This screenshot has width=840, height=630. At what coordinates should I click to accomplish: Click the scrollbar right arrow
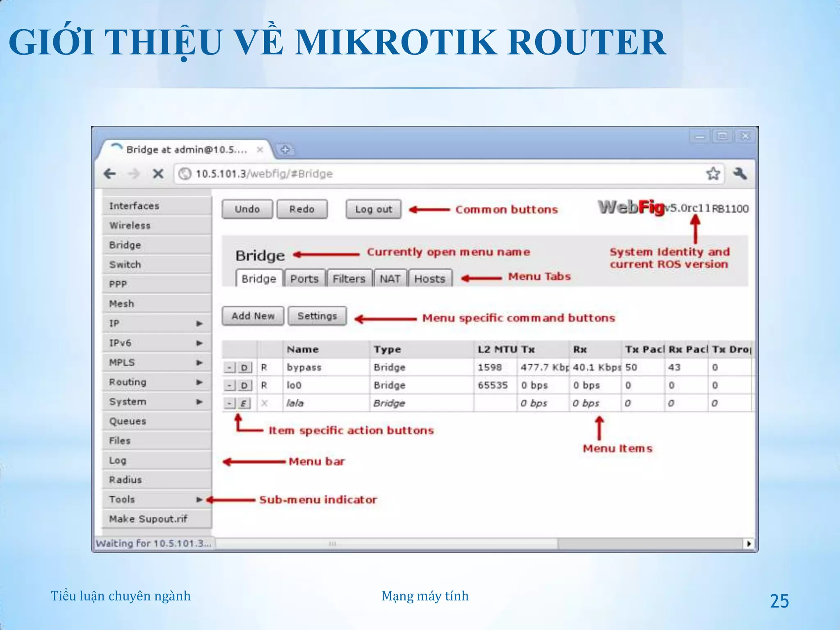point(749,544)
